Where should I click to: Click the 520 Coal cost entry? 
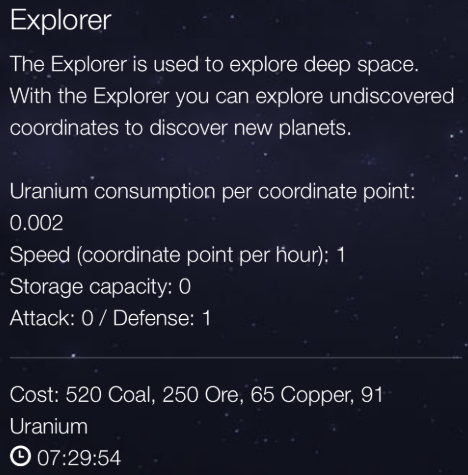[x=110, y=395]
